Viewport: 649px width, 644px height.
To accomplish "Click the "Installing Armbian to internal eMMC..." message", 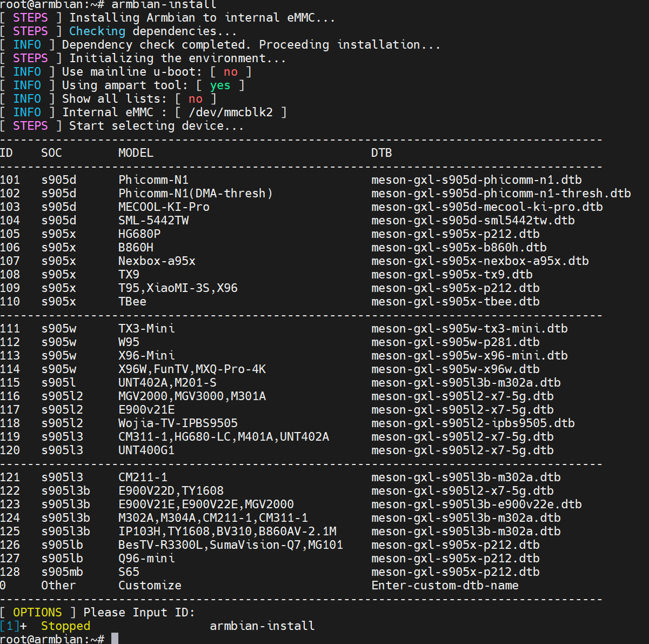I will click(202, 18).
